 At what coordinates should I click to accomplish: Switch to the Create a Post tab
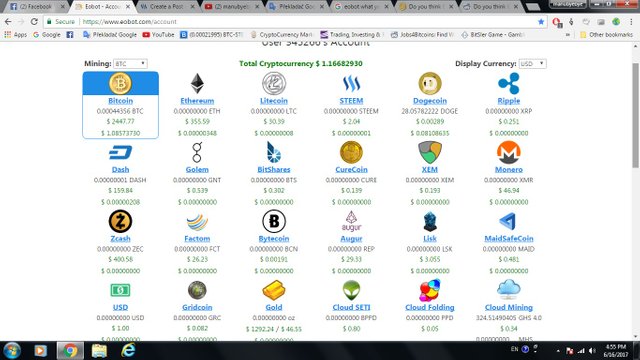click(167, 7)
